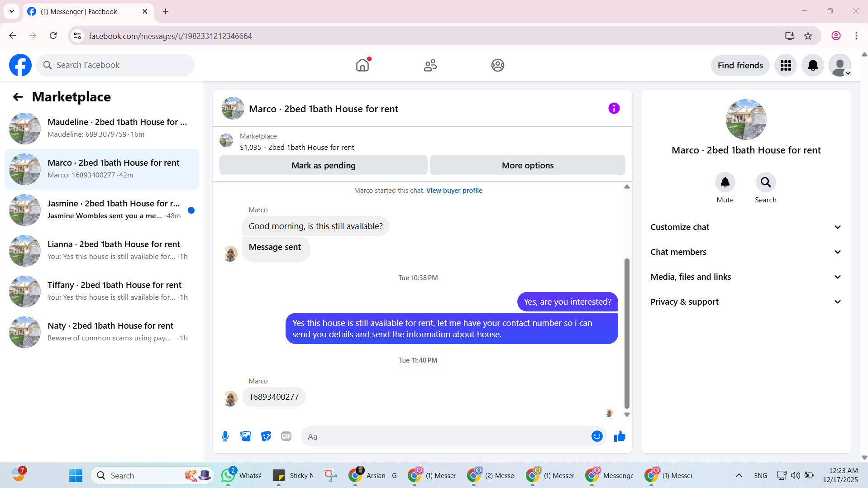868x488 pixels.
Task: Click the purple conversation info icon
Action: tap(614, 108)
